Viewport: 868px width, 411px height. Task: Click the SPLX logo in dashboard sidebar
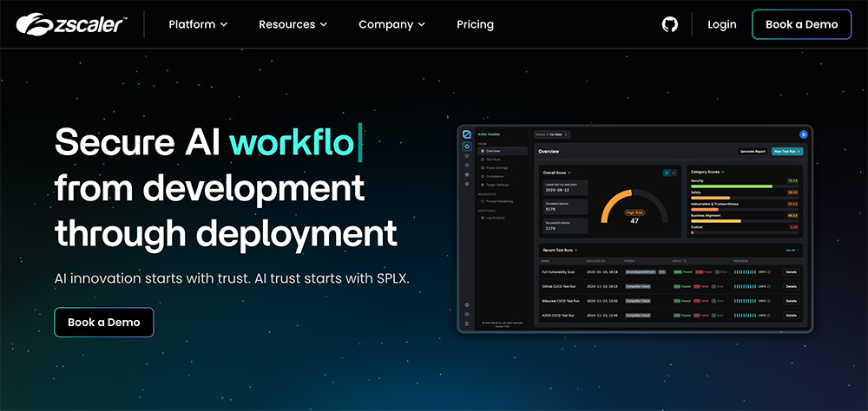(467, 134)
